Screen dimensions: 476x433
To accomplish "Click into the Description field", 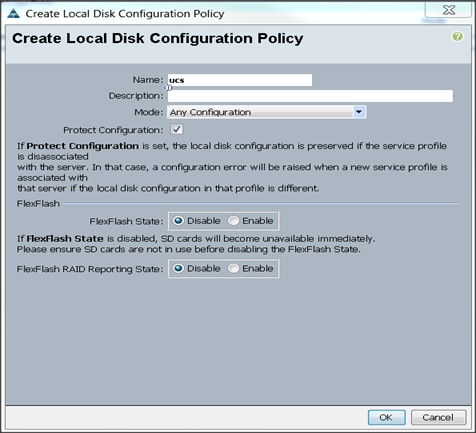I will pyautogui.click(x=310, y=96).
